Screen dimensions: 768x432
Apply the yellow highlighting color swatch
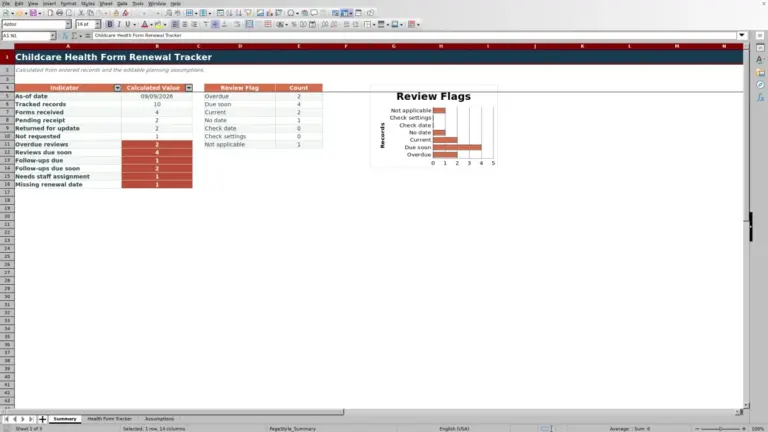point(158,24)
